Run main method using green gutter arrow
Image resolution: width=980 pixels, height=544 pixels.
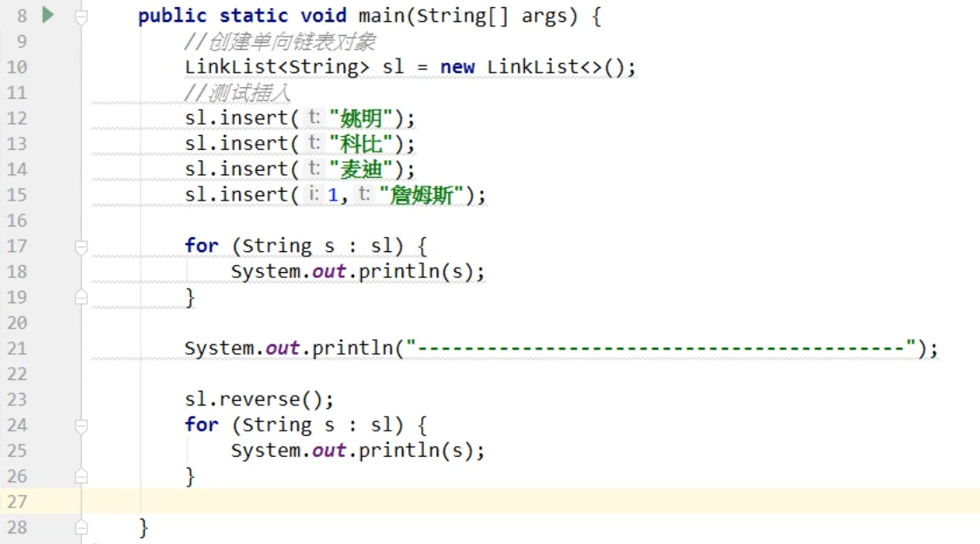[x=47, y=14]
